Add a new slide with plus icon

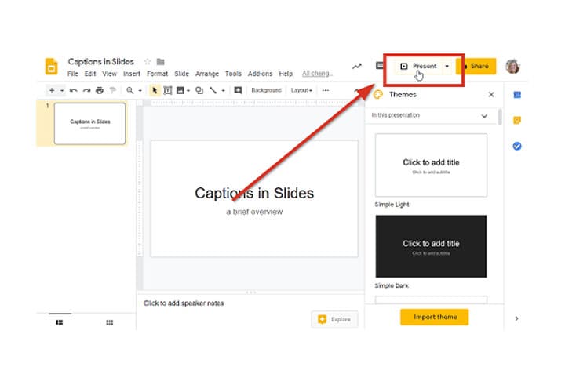click(x=52, y=90)
